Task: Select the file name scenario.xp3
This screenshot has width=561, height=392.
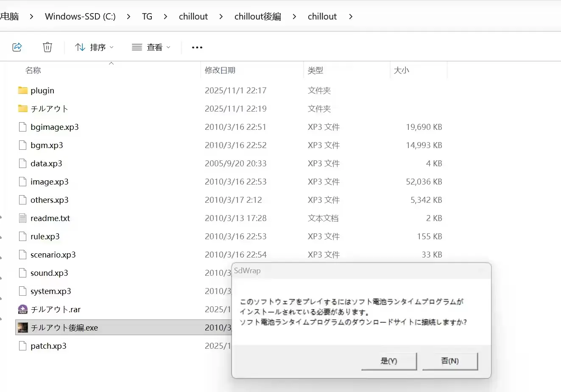Action: [53, 255]
